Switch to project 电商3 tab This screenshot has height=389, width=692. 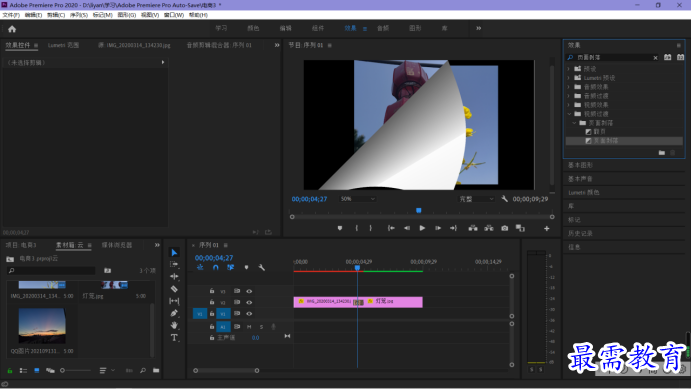click(21, 245)
